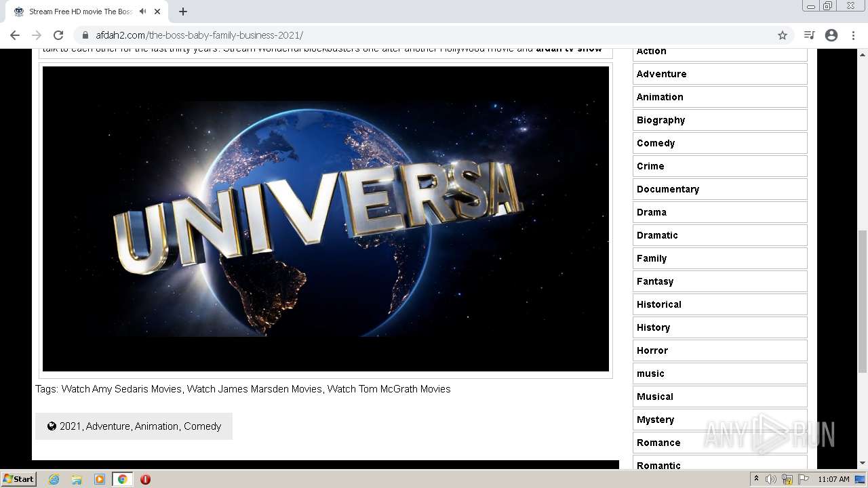Reload the current page
Image resolution: width=868 pixels, height=488 pixels.
(58, 35)
